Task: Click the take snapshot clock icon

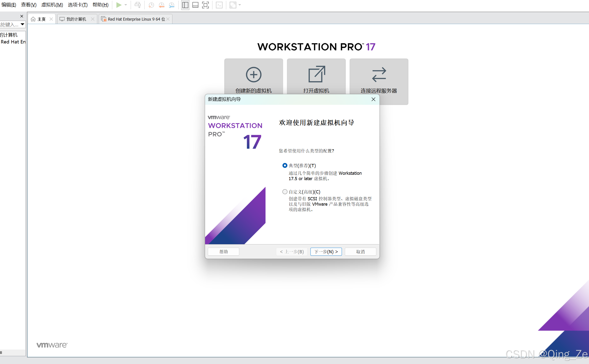Action: (x=151, y=5)
